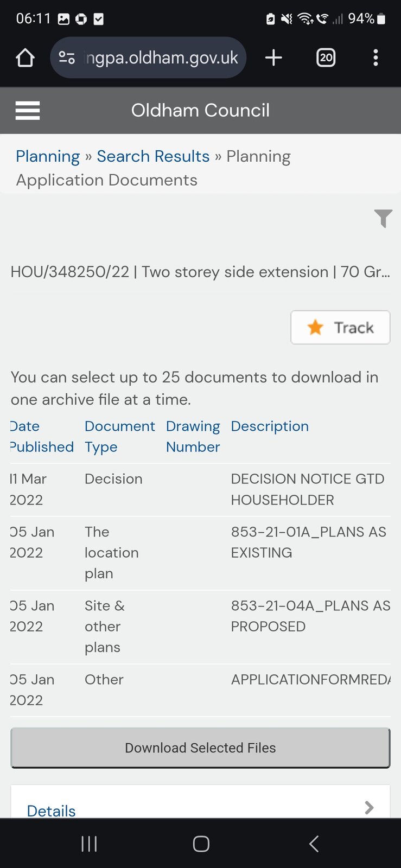Image resolution: width=401 pixels, height=868 pixels.
Task: Go to Planning breadcrumb link
Action: click(x=48, y=156)
